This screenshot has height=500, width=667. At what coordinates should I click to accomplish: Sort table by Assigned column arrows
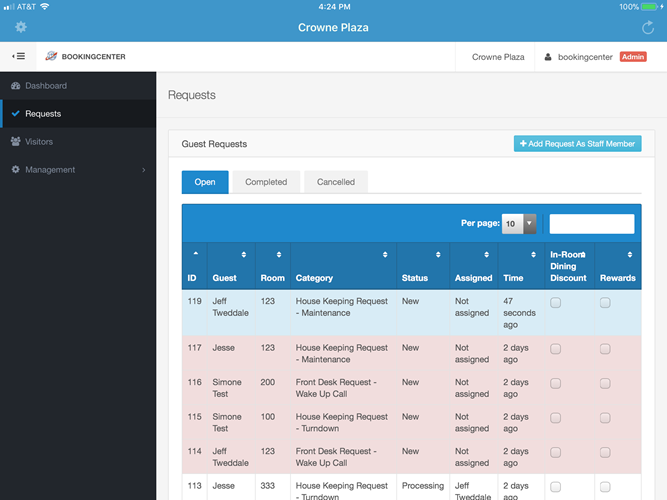pos(487,254)
